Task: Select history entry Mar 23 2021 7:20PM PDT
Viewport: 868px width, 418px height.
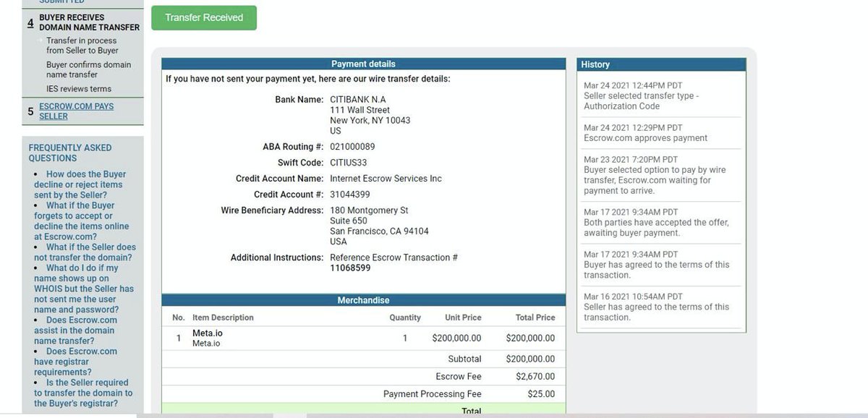Action: [x=631, y=159]
